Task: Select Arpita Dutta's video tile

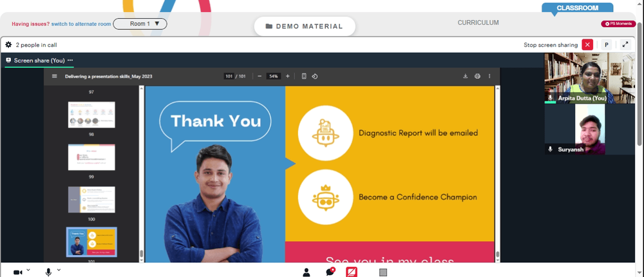Action: coord(590,78)
